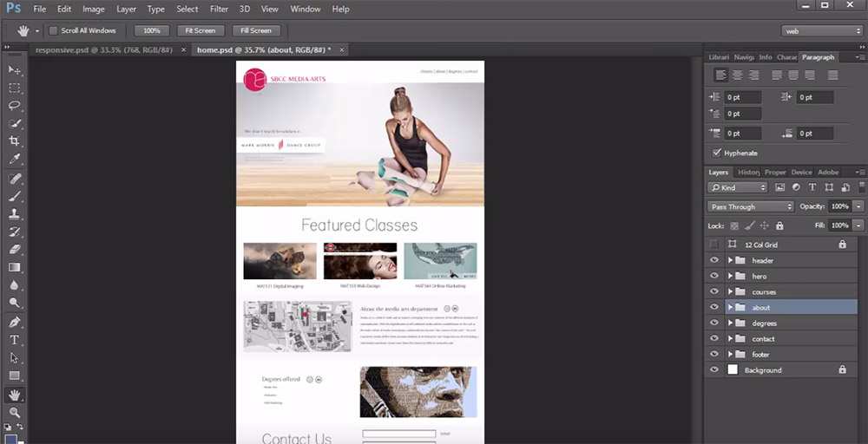Click the lock all icon in Layers panel
The width and height of the screenshot is (868, 444).
point(779,225)
